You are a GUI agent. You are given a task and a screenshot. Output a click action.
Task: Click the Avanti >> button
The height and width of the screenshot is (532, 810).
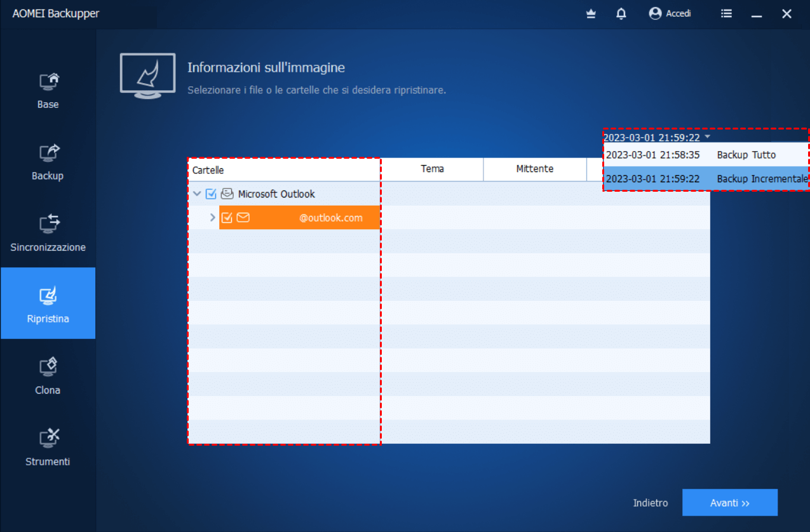[x=730, y=503]
